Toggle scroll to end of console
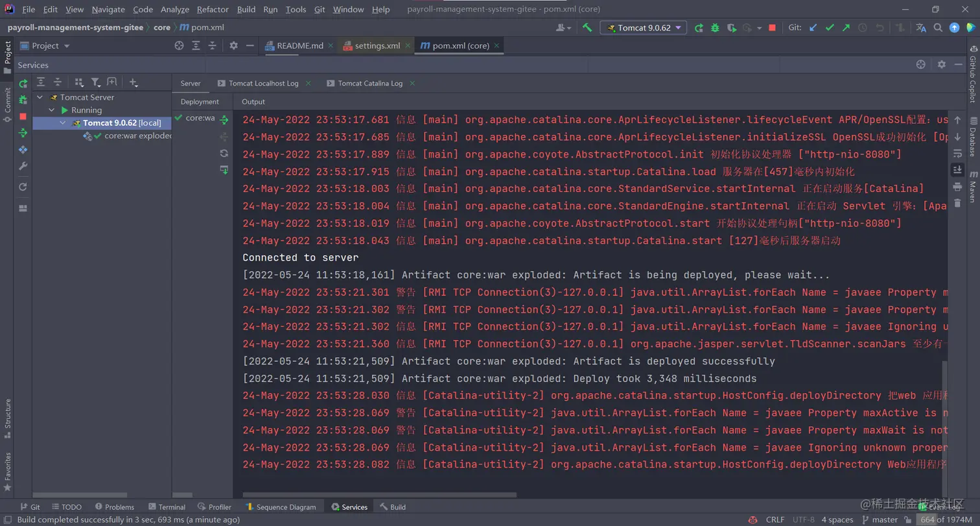980x526 pixels. pyautogui.click(x=957, y=169)
